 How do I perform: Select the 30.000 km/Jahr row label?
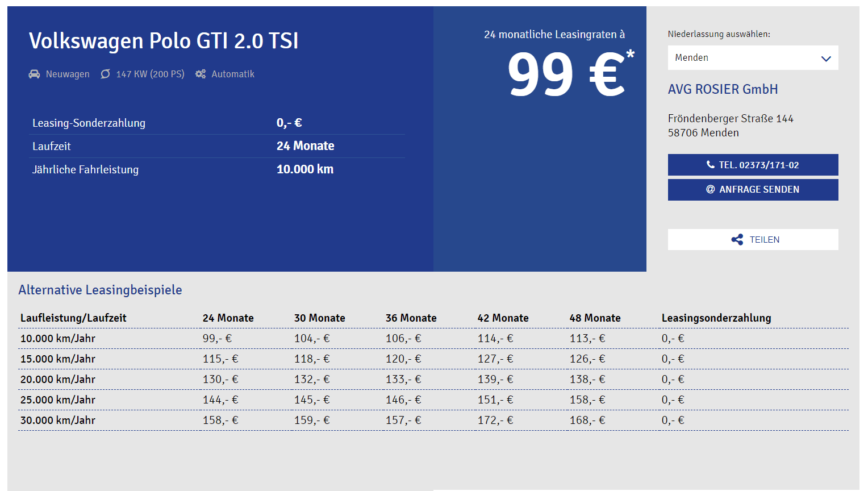point(58,421)
